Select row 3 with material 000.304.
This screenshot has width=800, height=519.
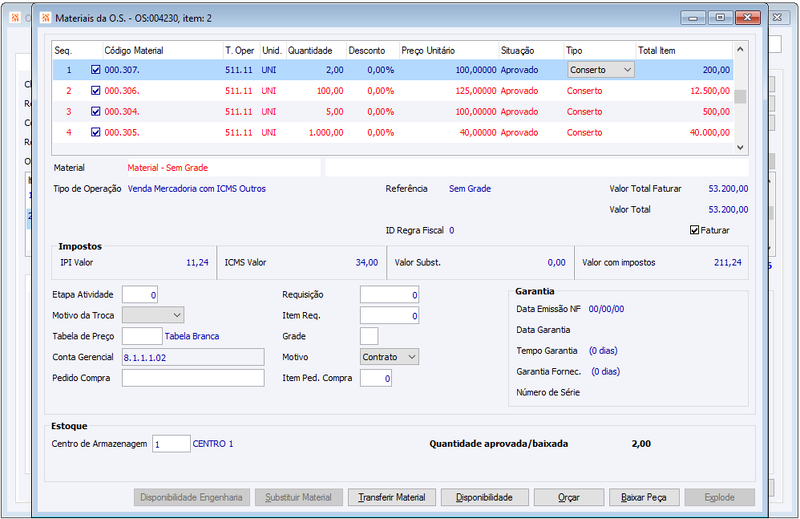393,112
